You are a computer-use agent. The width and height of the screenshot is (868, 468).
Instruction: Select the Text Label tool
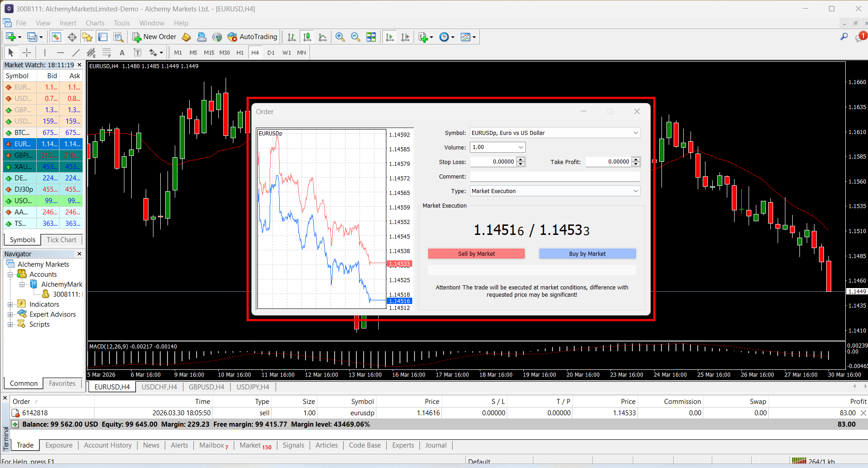tap(138, 53)
